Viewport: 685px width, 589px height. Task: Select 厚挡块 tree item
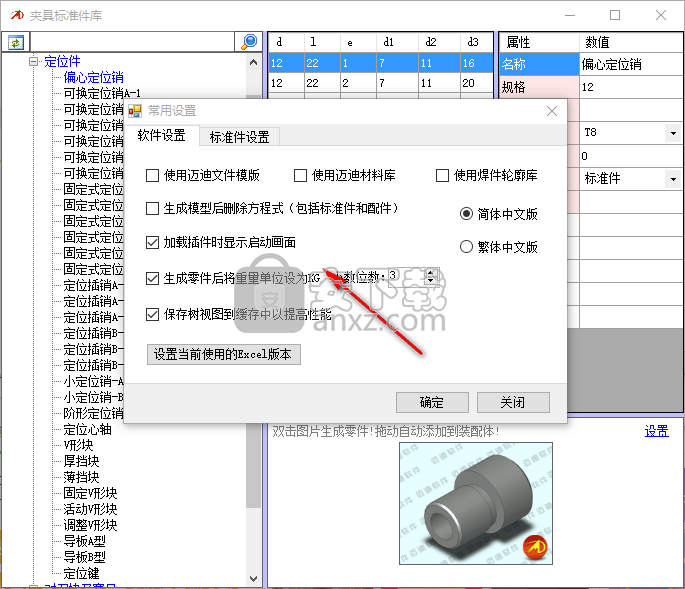pos(81,461)
